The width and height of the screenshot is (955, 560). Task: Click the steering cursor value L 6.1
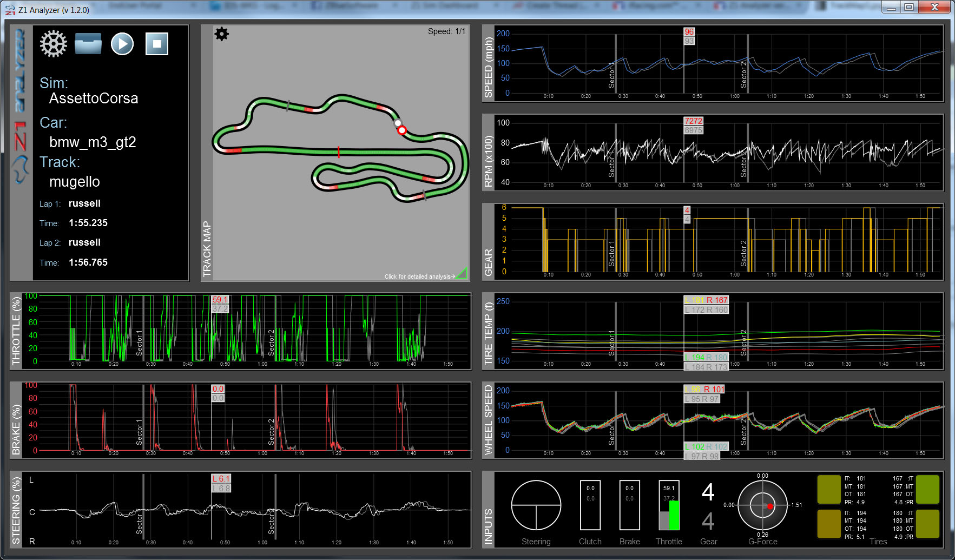click(221, 478)
